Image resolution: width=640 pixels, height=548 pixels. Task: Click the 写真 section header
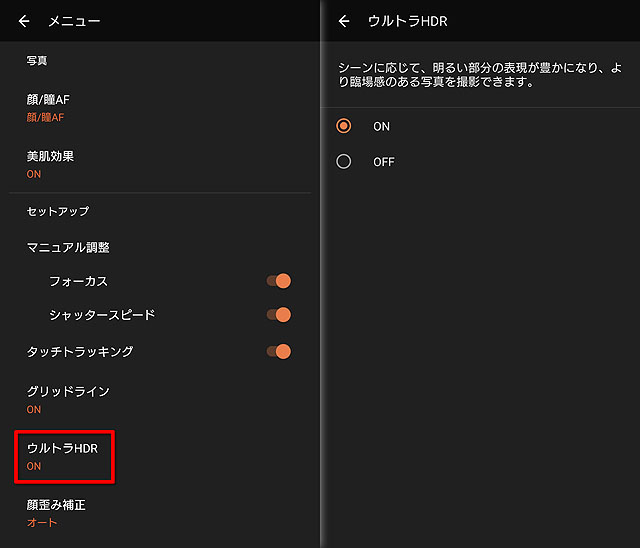[x=37, y=60]
